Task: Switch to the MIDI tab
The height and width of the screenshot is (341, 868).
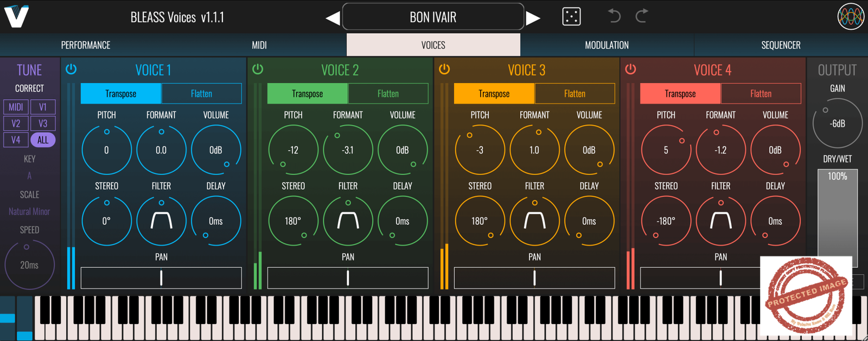Action: pos(259,45)
